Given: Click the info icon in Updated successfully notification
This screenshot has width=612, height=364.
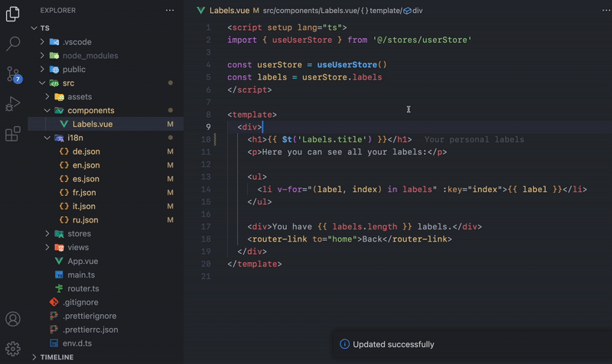Looking at the screenshot, I should pyautogui.click(x=344, y=344).
